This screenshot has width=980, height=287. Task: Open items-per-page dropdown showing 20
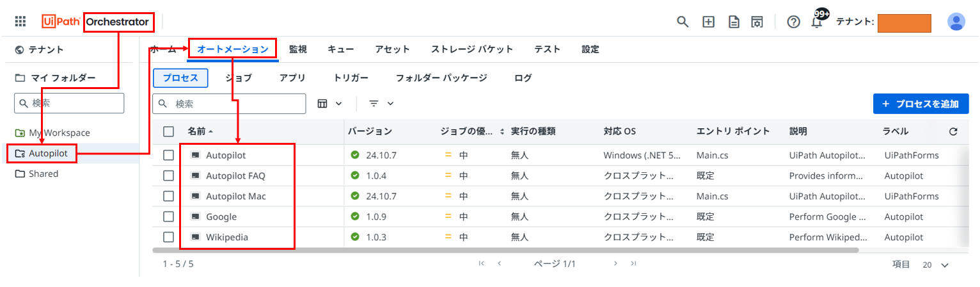pyautogui.click(x=935, y=265)
